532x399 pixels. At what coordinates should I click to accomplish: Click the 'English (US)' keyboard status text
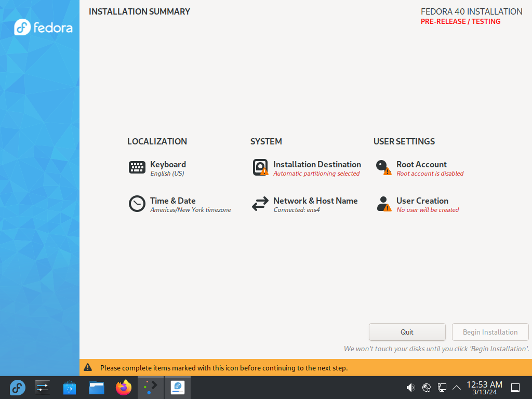pos(167,174)
